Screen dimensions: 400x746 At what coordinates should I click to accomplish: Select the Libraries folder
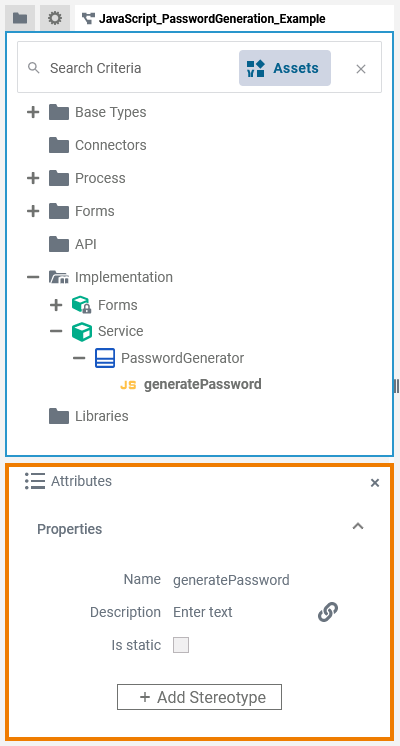(88, 416)
